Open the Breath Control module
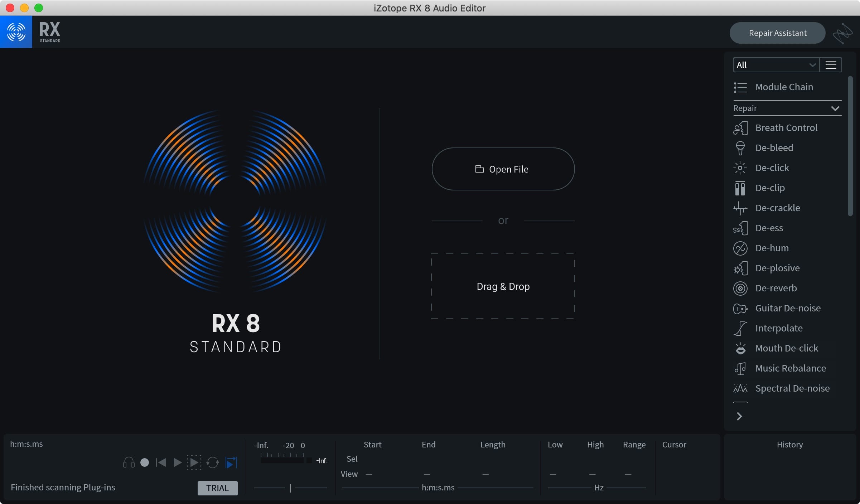This screenshot has height=504, width=860. (x=786, y=128)
